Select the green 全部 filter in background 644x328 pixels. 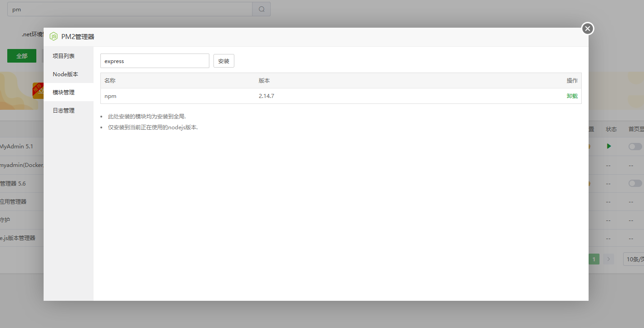coord(22,56)
